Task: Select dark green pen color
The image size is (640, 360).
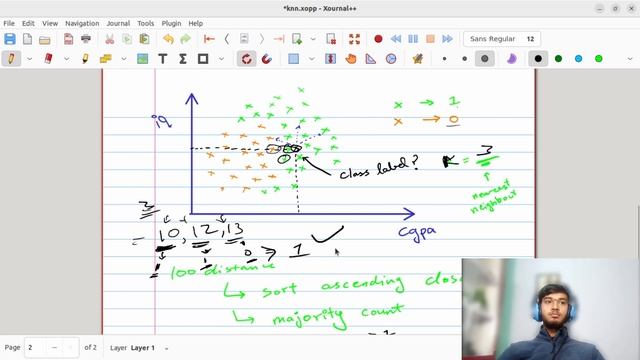Action: click(x=558, y=59)
